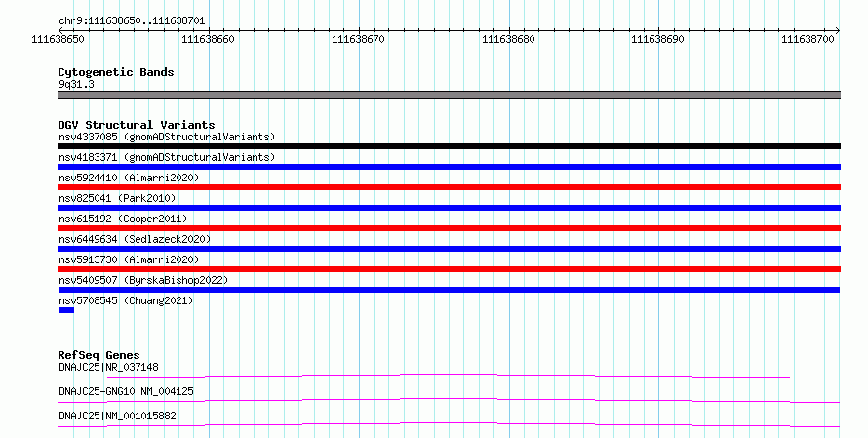Open the DNAJC25|NR_037148 gene label
The width and height of the screenshot is (868, 438).
click(x=108, y=367)
